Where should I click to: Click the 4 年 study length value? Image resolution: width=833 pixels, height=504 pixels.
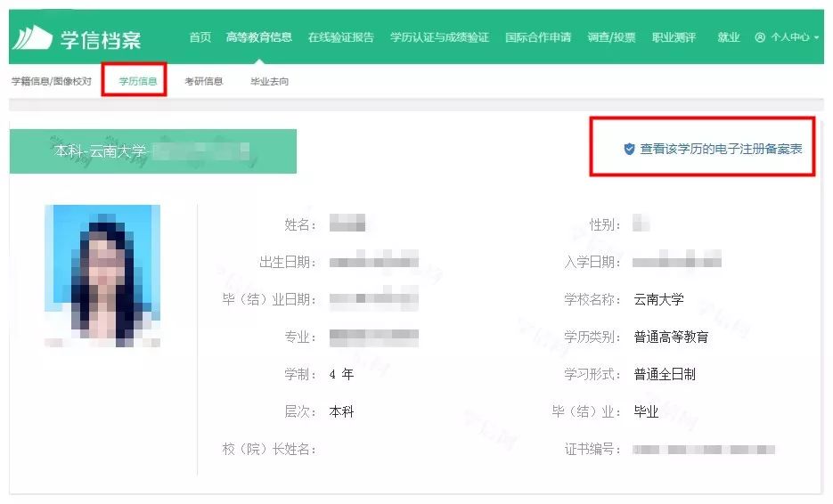341,374
